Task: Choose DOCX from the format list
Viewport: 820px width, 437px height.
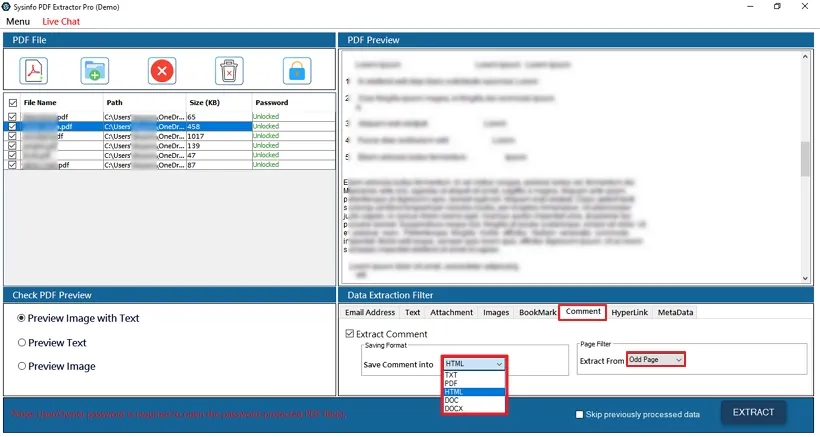Action: click(x=474, y=409)
